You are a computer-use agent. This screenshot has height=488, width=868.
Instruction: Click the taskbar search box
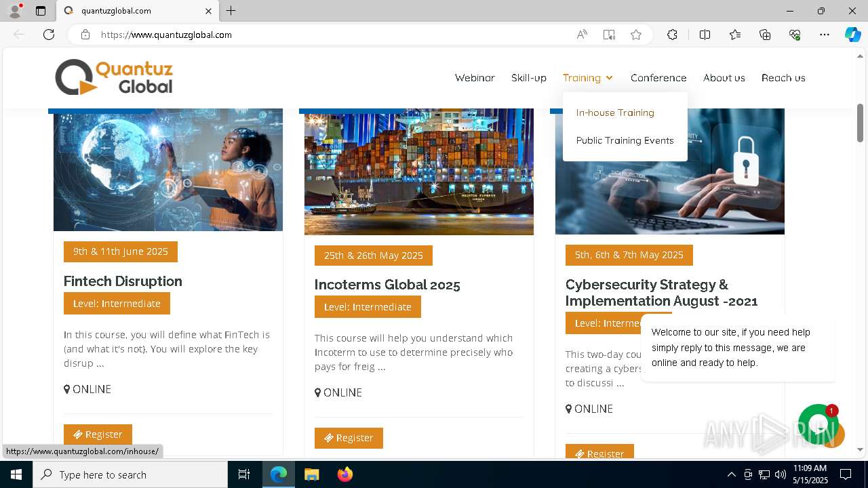tap(130, 474)
